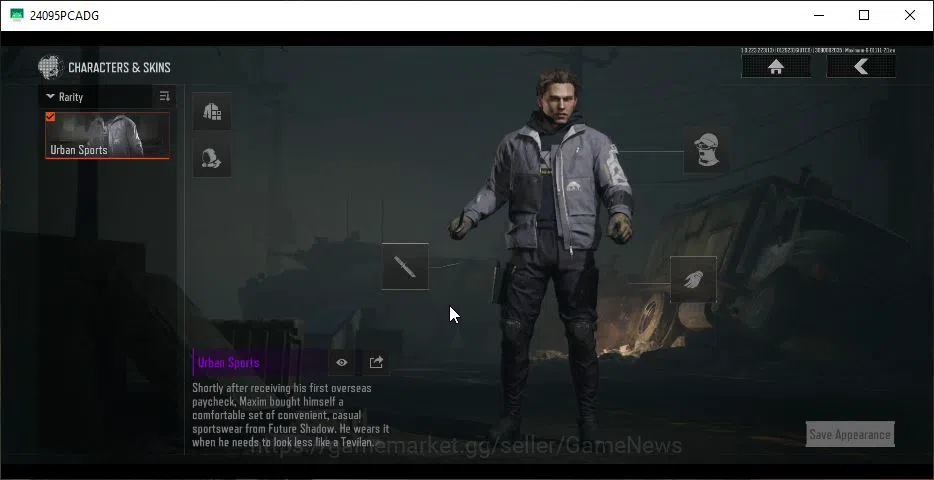Image resolution: width=934 pixels, height=480 pixels.
Task: Click the Characters & Skins globe logo
Action: pos(51,67)
